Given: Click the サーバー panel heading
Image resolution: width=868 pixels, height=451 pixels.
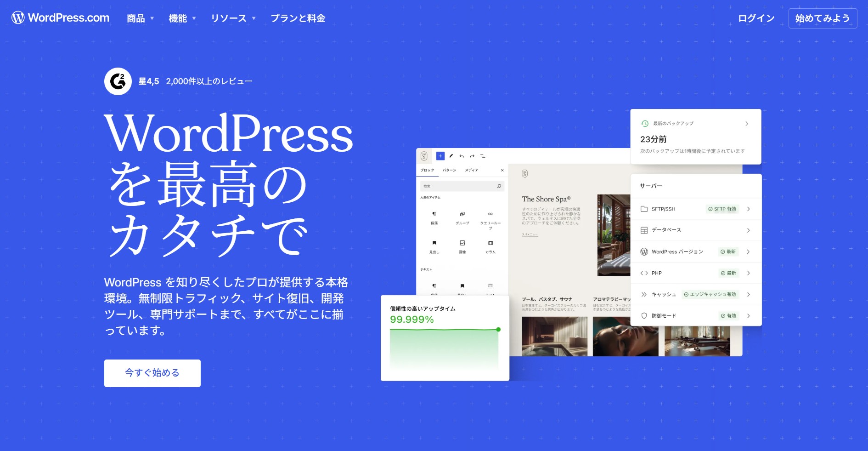Looking at the screenshot, I should pyautogui.click(x=651, y=186).
